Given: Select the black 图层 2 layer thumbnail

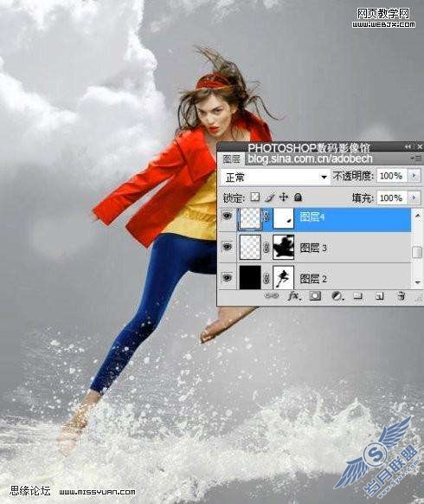Looking at the screenshot, I should (250, 277).
